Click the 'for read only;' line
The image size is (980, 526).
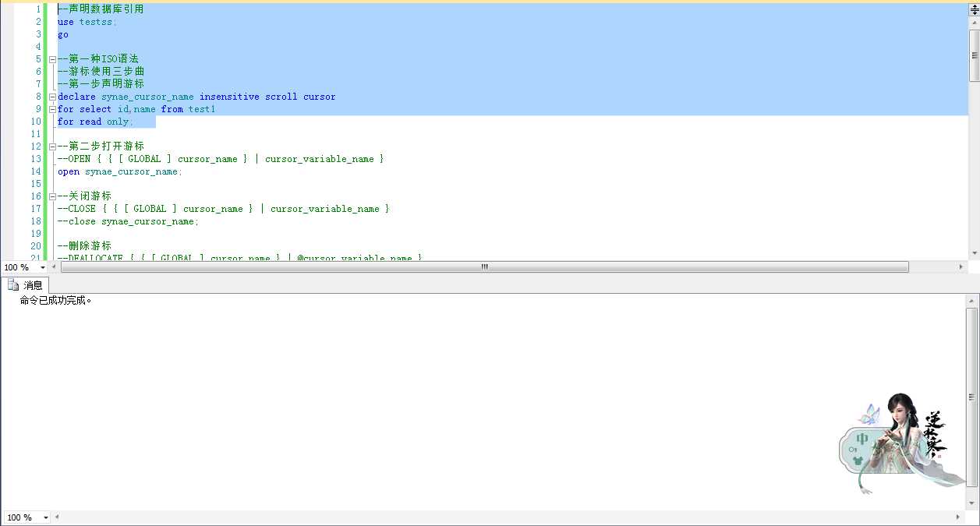coord(95,122)
